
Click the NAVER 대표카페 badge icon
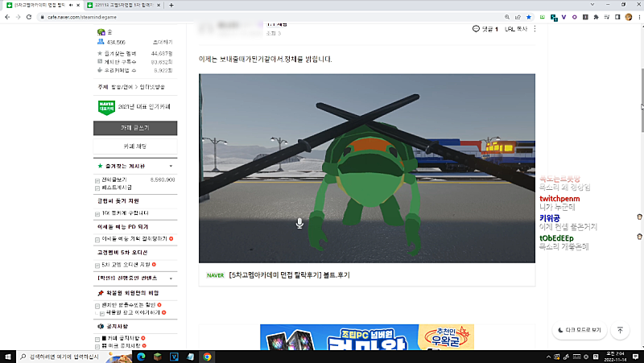106,107
